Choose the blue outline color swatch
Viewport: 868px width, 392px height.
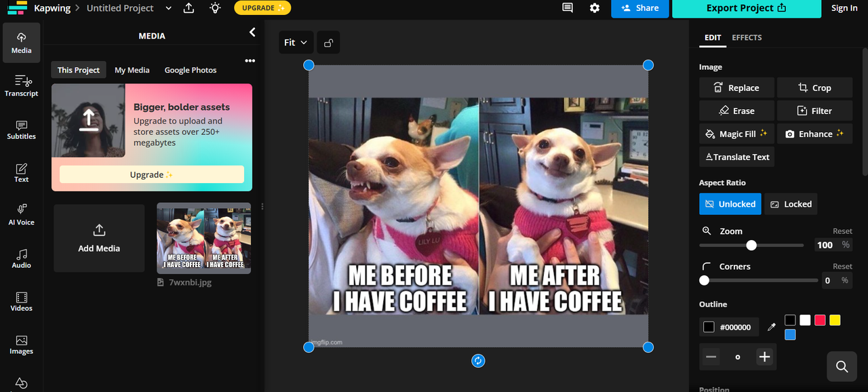click(790, 334)
